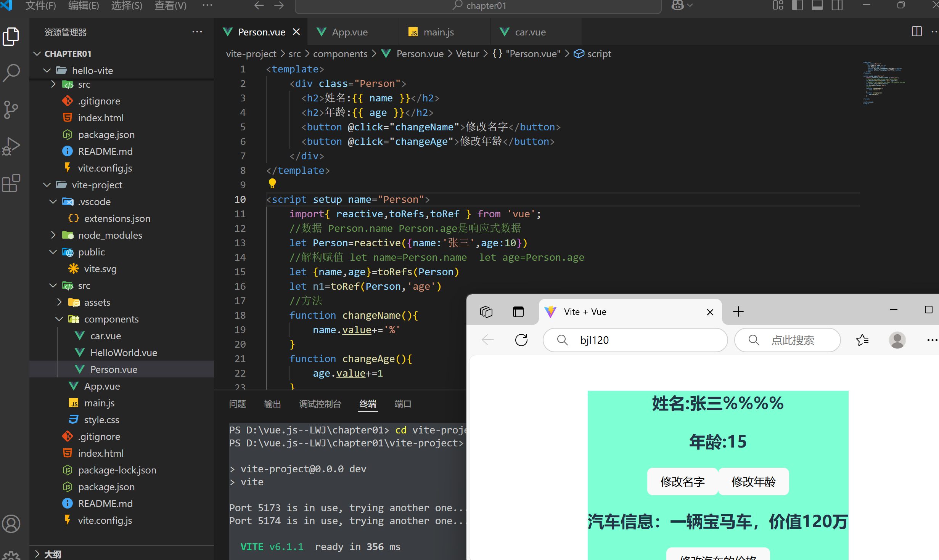Click the explorer more actions ellipsis

197,32
